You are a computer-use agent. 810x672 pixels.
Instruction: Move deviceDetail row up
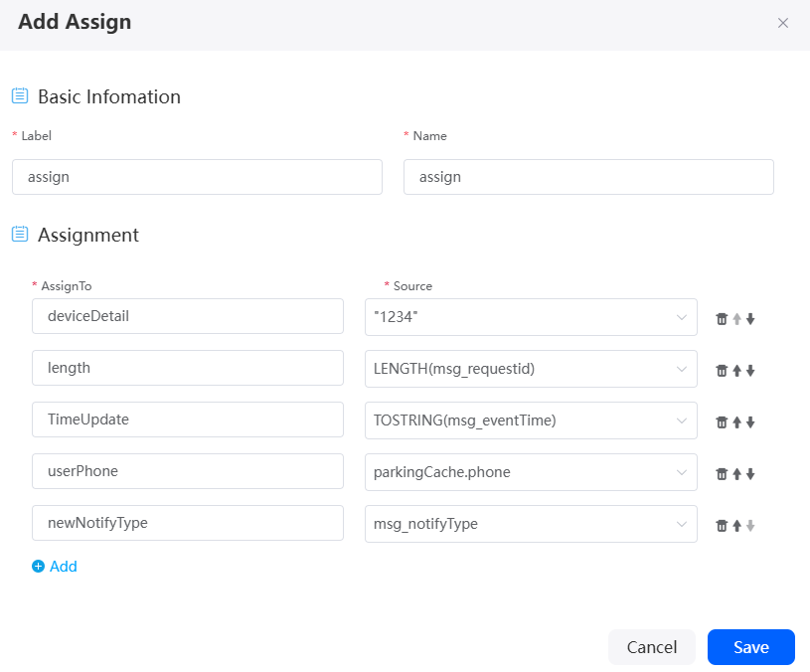click(x=737, y=319)
